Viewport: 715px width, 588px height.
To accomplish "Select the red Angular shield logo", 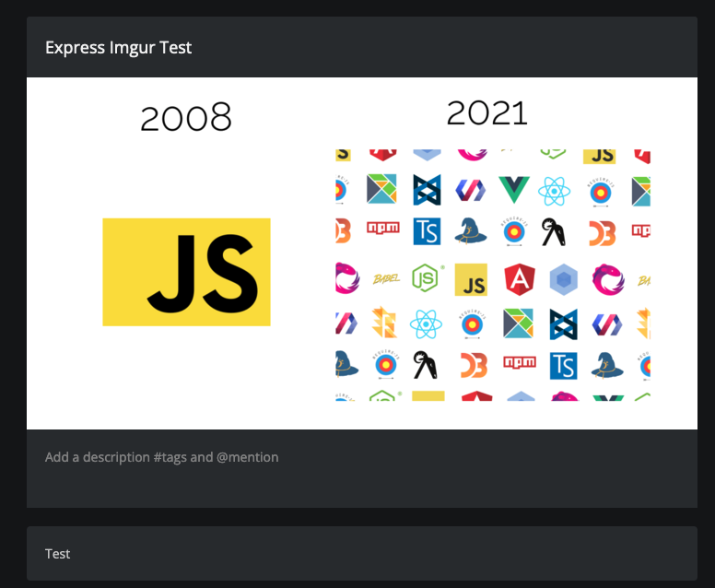I will point(519,278).
